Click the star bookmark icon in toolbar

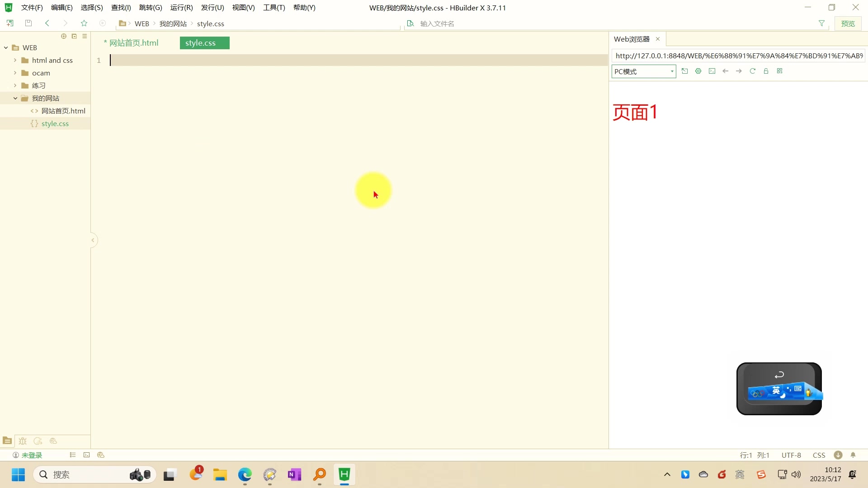coord(84,23)
